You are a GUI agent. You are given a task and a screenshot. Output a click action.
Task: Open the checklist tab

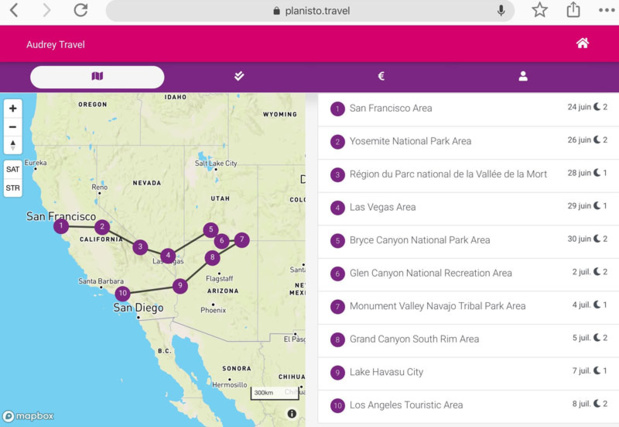click(239, 76)
